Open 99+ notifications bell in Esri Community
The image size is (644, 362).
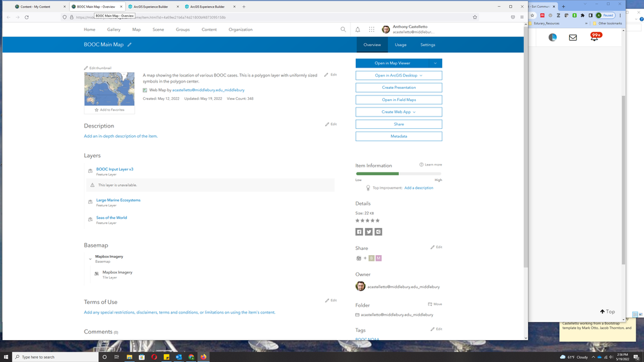[x=595, y=37]
